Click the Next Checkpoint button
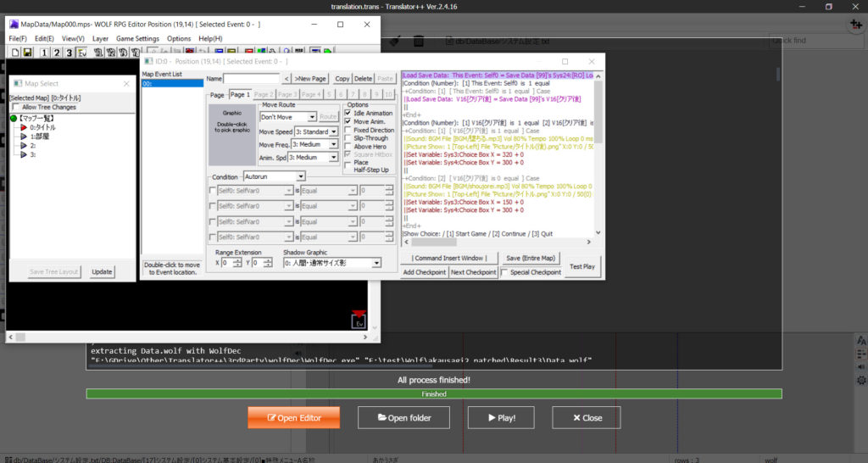The width and height of the screenshot is (868, 463). 473,272
